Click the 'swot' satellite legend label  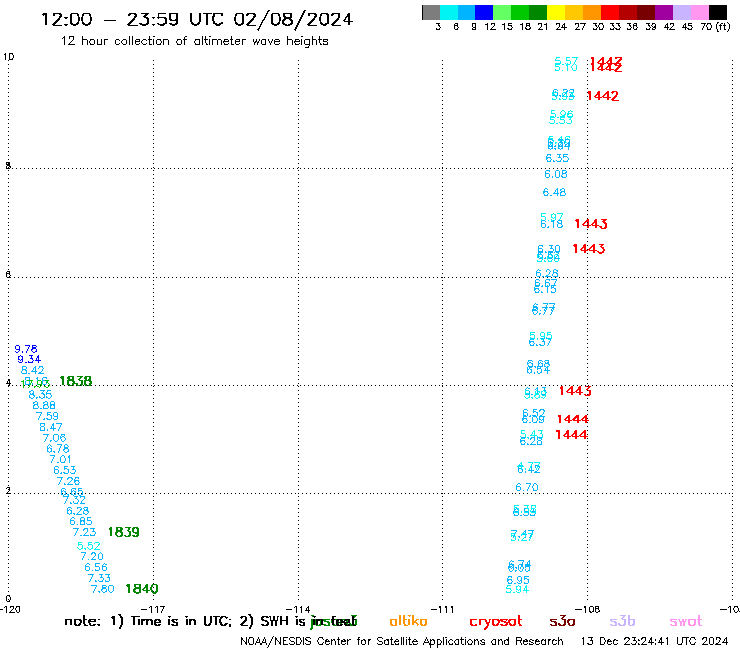point(686,622)
